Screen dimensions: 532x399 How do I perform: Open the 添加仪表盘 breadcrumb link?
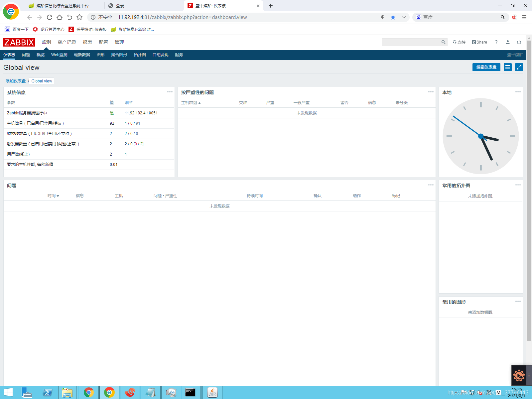pos(16,81)
